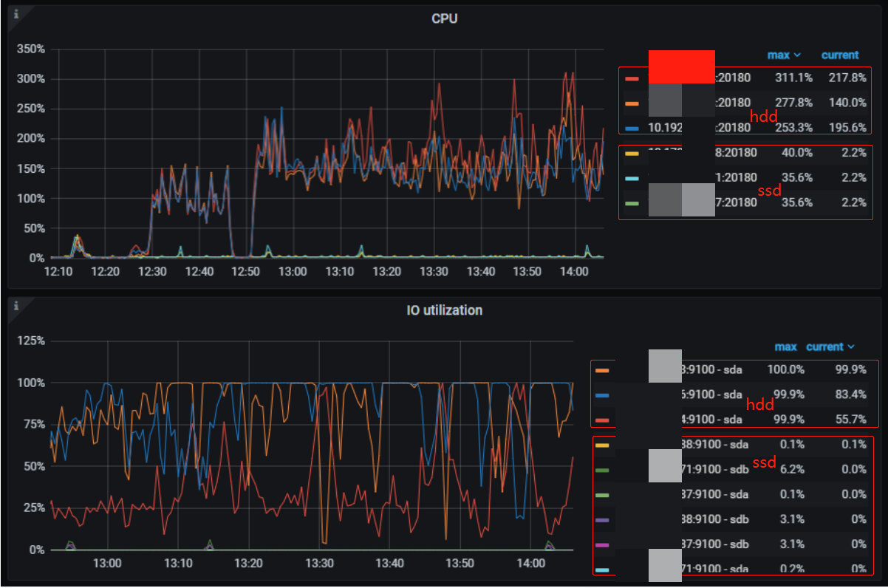Sort IO utilization legend by max column

pyautogui.click(x=785, y=346)
